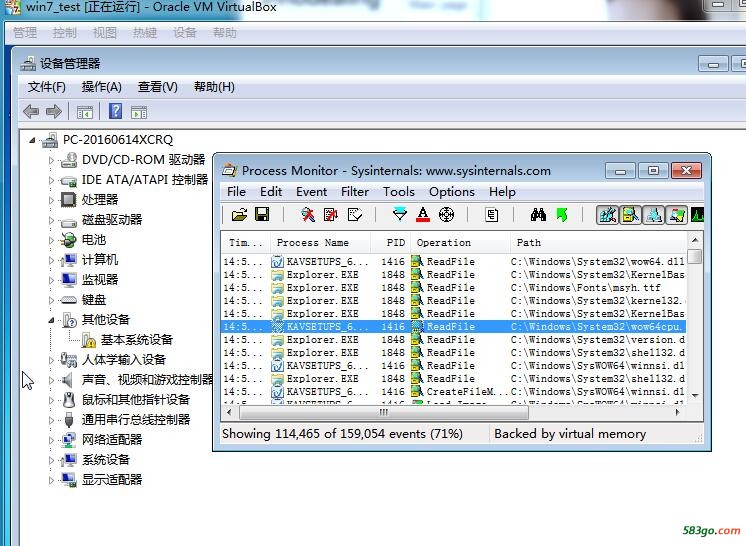The width and height of the screenshot is (746, 546).
Task: Select the highlighted wow64cpu ReadFile row
Action: (454, 327)
